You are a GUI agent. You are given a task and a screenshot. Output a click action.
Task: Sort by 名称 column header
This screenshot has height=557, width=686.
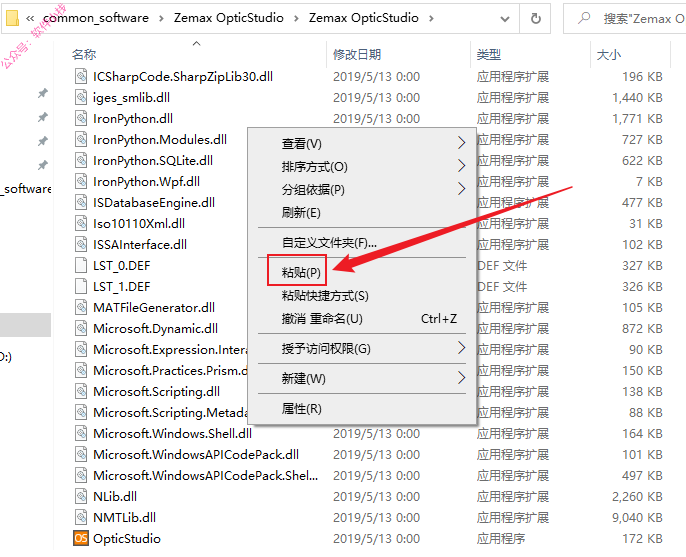coord(84,54)
